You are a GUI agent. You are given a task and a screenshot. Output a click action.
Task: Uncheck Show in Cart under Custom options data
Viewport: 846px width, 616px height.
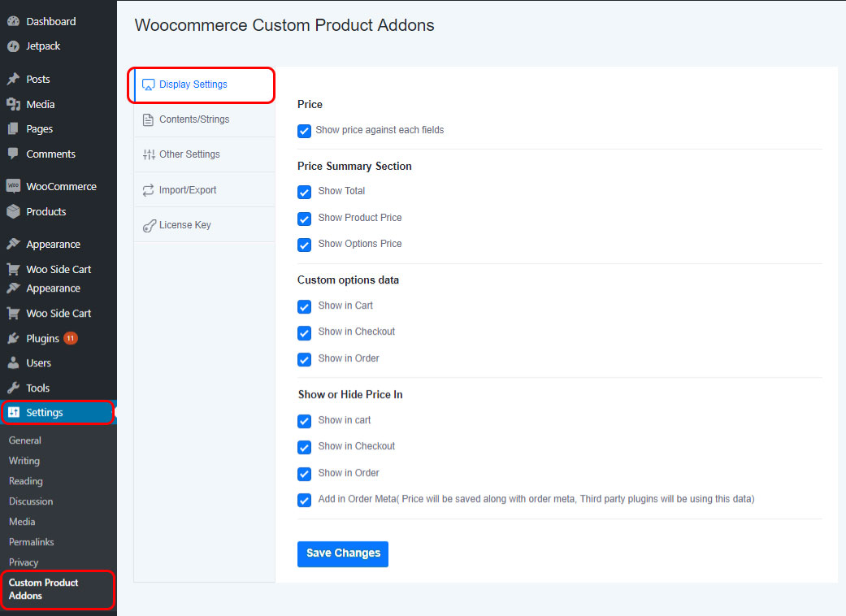point(304,307)
